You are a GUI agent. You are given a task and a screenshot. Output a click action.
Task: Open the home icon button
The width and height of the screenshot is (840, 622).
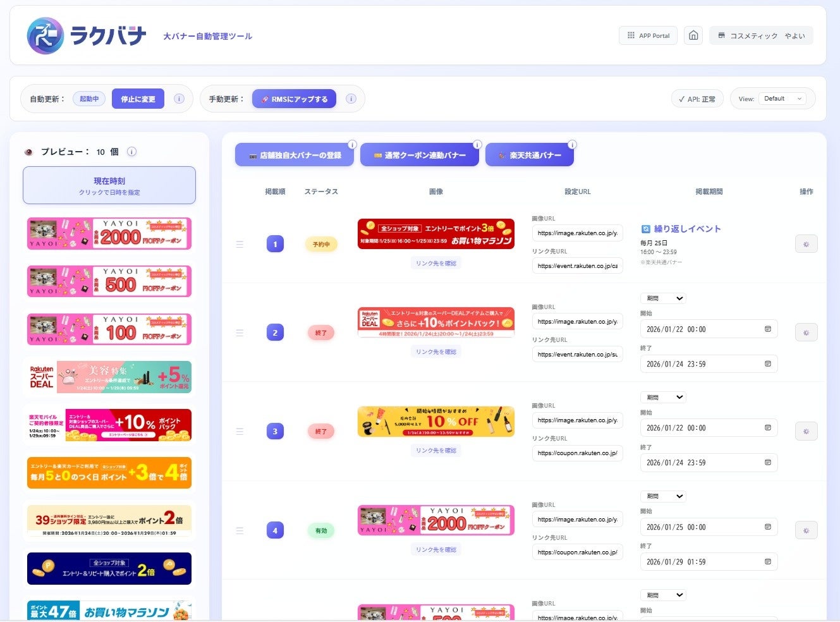click(693, 35)
